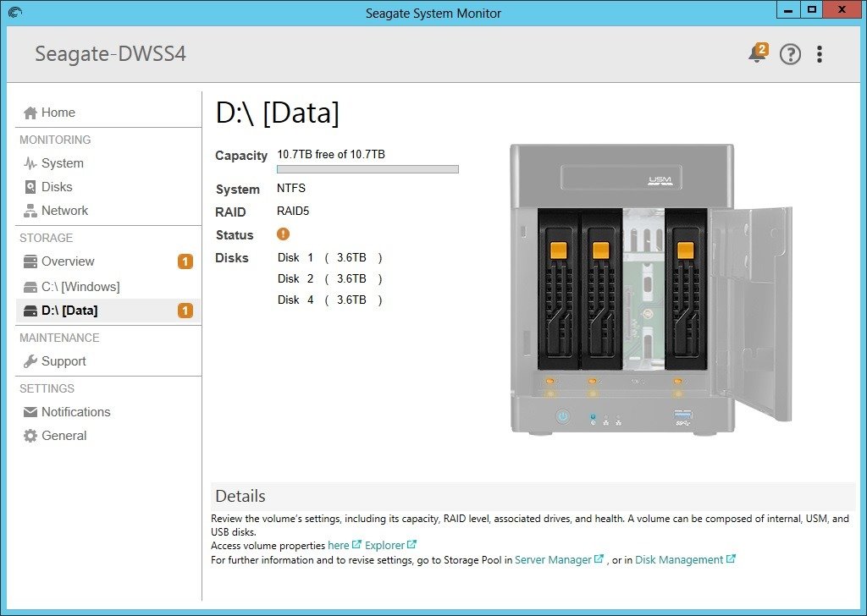Open Notifications settings

tap(75, 412)
